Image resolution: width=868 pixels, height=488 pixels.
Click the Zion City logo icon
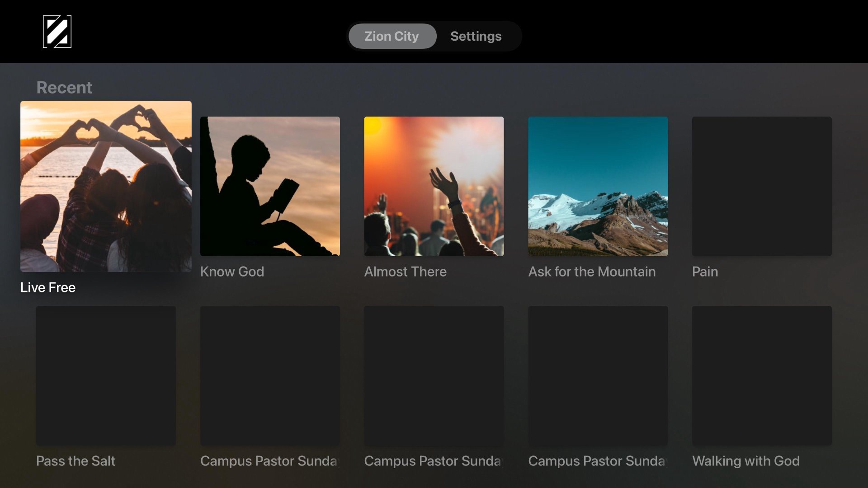point(57,32)
